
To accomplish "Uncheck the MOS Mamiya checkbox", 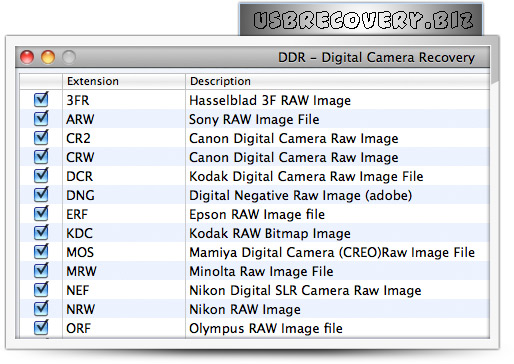I will [x=41, y=252].
